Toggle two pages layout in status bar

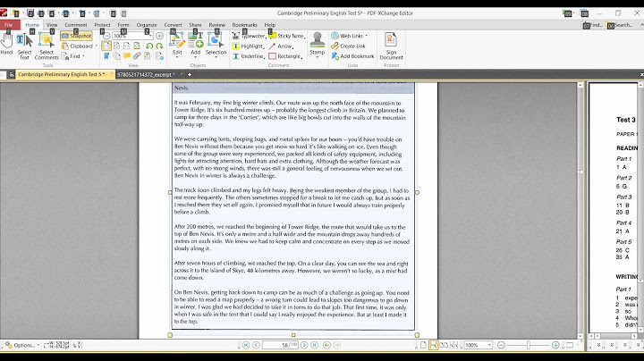444,346
